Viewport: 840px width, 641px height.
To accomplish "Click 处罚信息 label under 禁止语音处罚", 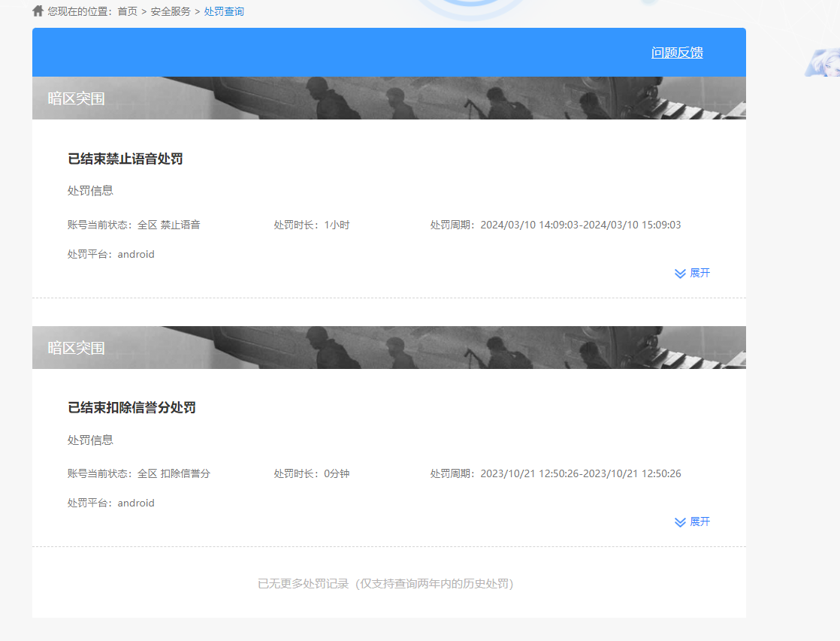I will [x=90, y=190].
